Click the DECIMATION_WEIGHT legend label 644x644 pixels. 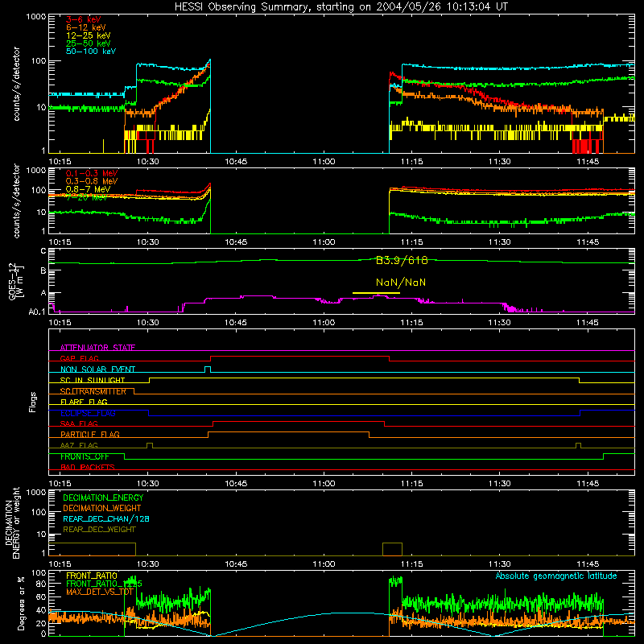click(102, 508)
